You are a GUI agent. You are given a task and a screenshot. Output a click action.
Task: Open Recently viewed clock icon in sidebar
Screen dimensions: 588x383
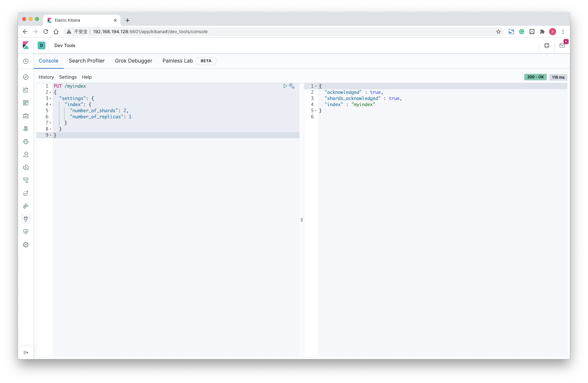pos(26,61)
